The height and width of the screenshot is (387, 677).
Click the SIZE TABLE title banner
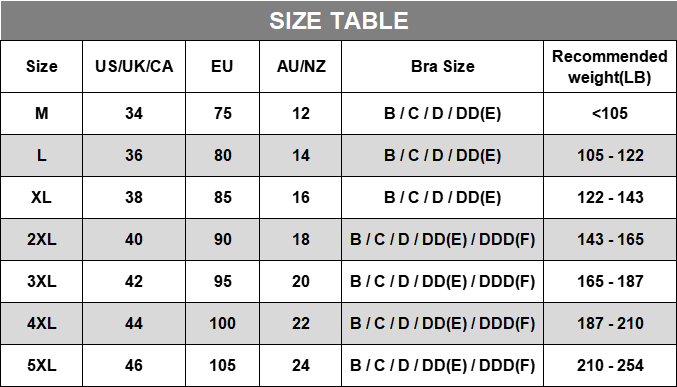coord(338,20)
